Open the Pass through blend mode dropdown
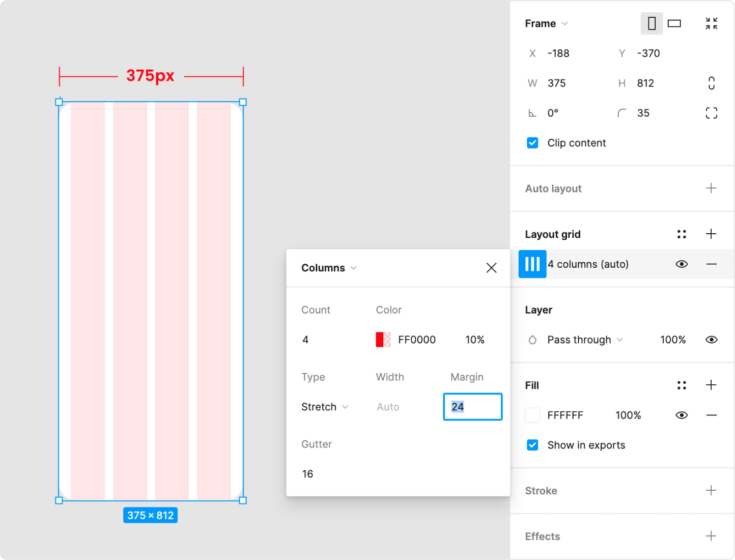 [585, 340]
